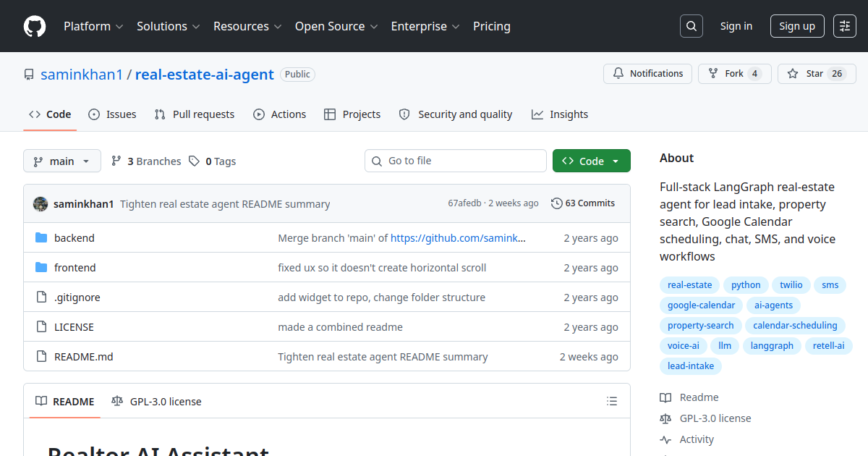The height and width of the screenshot is (456, 868).
Task: Expand the Solutions menu
Action: point(168,26)
